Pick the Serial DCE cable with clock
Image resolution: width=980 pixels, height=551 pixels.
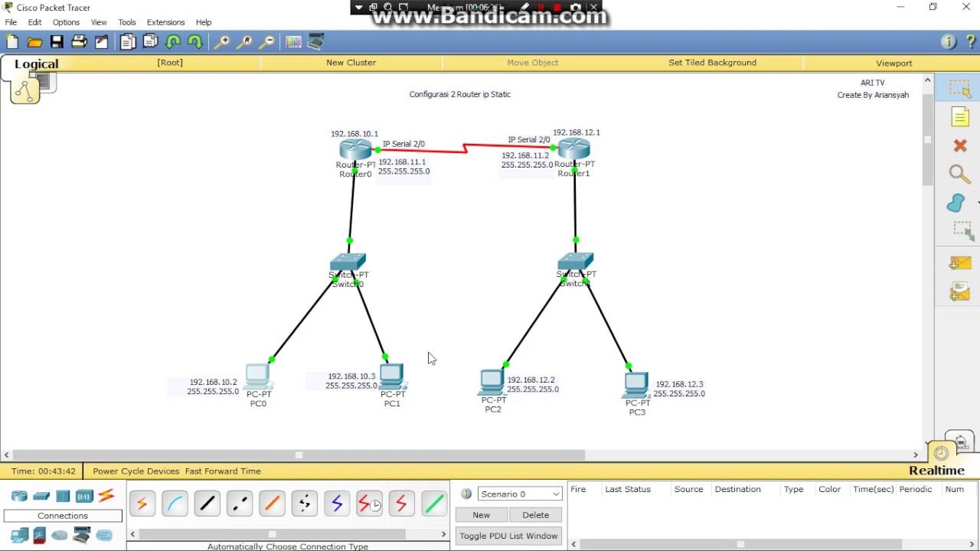pos(369,504)
